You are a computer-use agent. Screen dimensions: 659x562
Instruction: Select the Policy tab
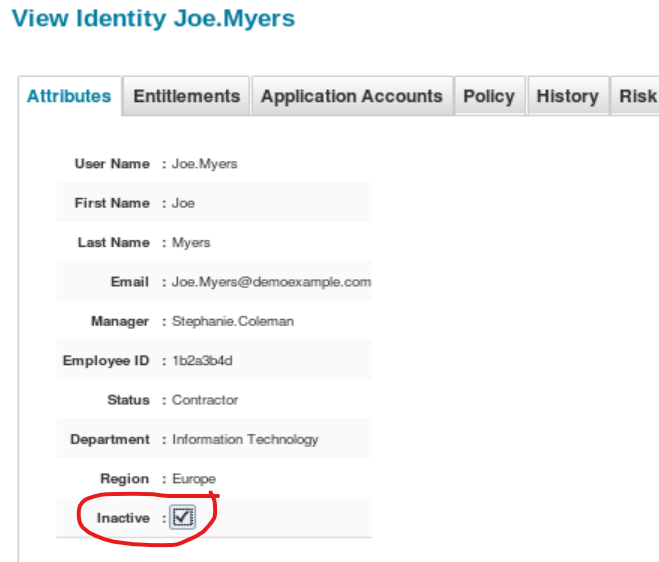pos(489,97)
